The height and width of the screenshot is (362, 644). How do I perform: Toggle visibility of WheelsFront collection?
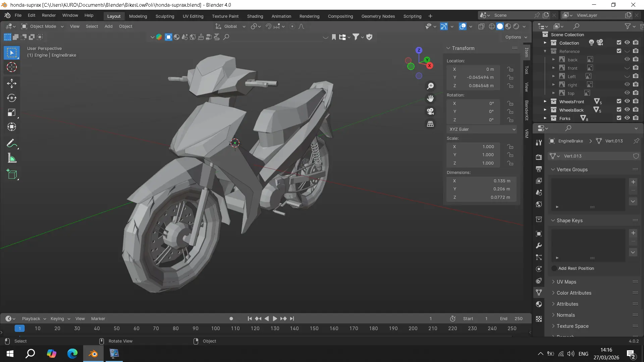coord(627,101)
